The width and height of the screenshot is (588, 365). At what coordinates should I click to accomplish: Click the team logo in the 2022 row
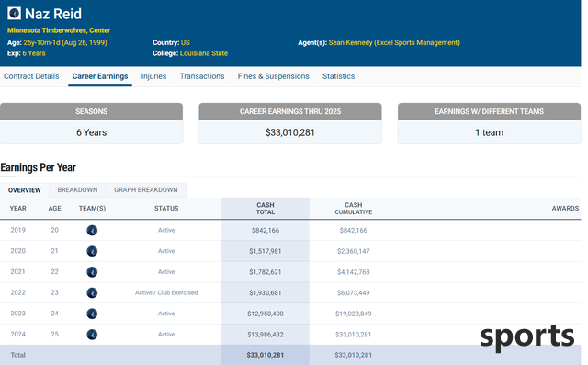tap(92, 292)
